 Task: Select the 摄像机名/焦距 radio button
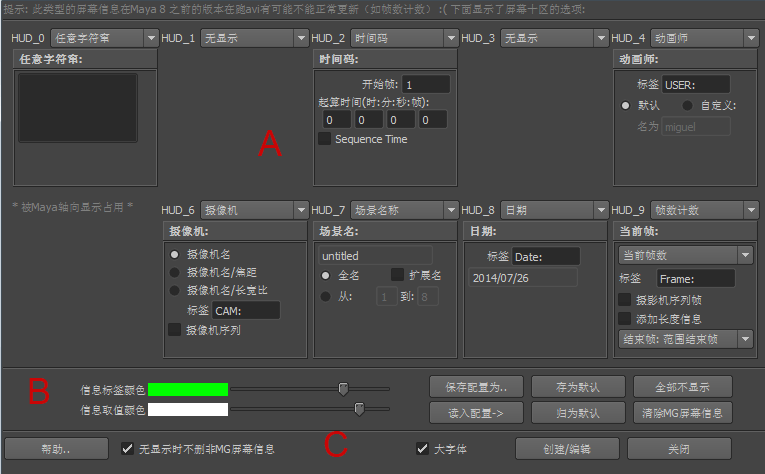(x=174, y=272)
